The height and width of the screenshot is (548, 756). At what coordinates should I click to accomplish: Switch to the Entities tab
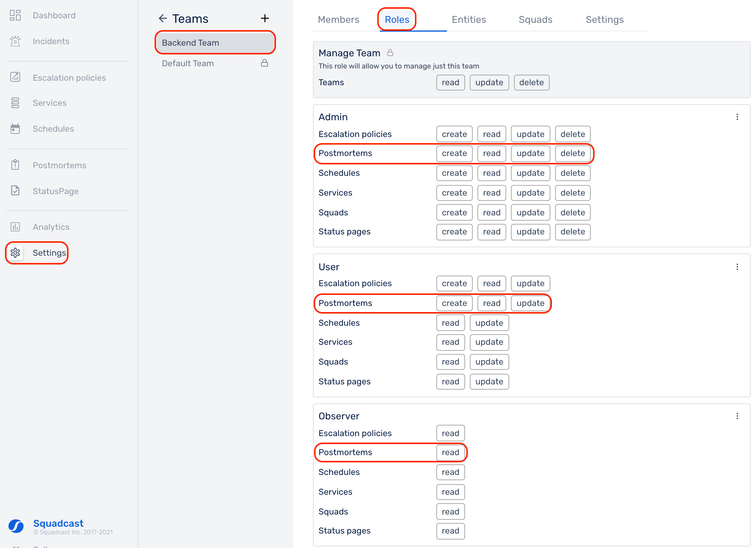coord(469,19)
